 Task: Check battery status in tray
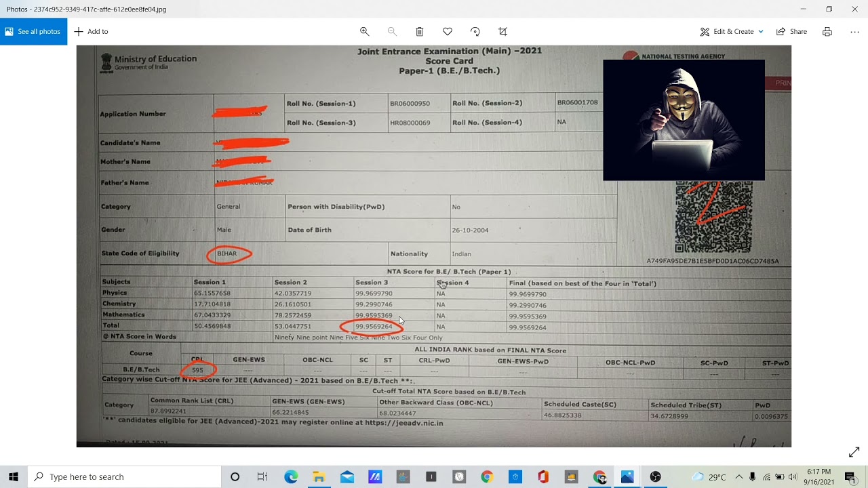780,476
